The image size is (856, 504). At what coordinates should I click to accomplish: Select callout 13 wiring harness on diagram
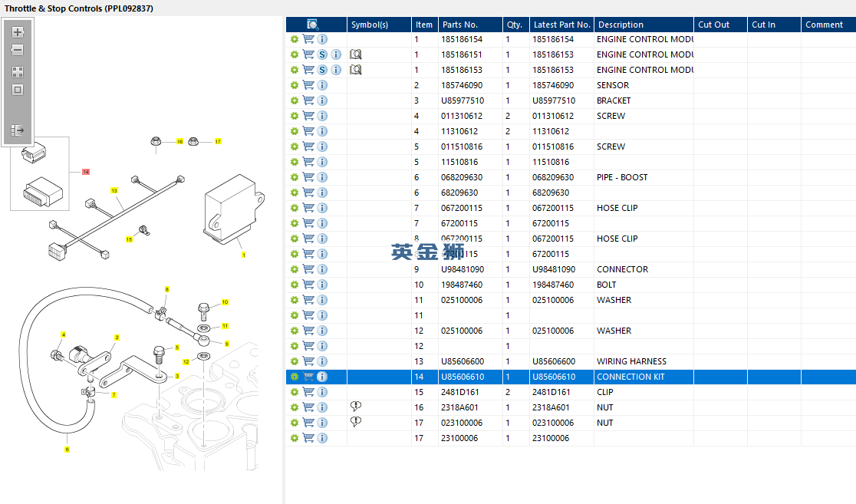(x=114, y=190)
